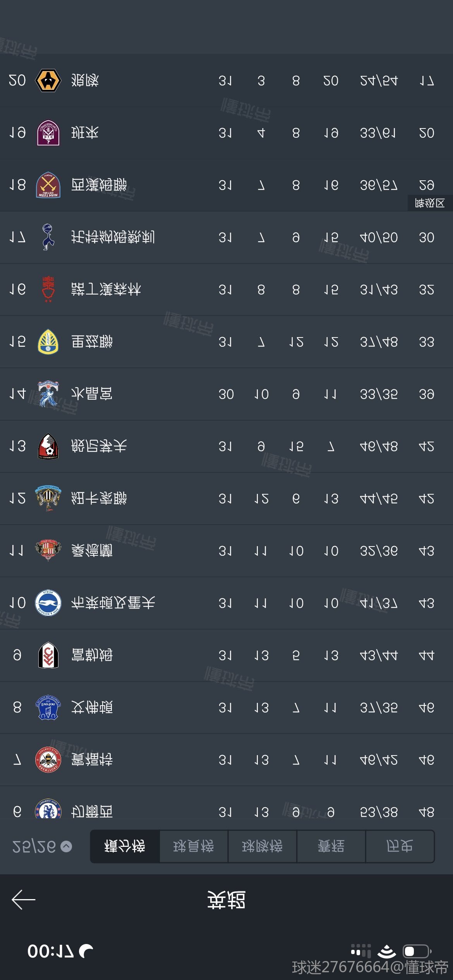Tap the West Ham United crest
Screen dimensions: 453x980
[x=48, y=185]
